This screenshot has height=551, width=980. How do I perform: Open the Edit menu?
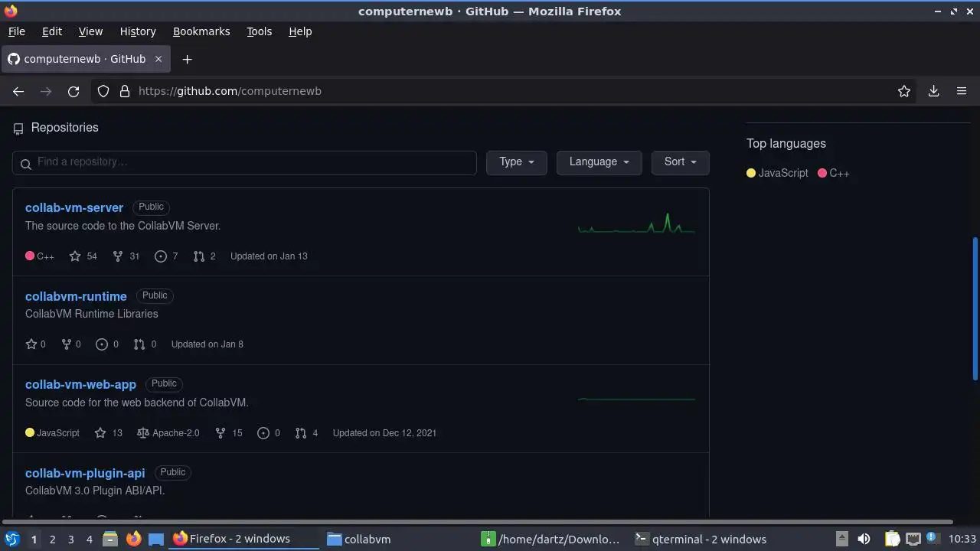click(52, 31)
